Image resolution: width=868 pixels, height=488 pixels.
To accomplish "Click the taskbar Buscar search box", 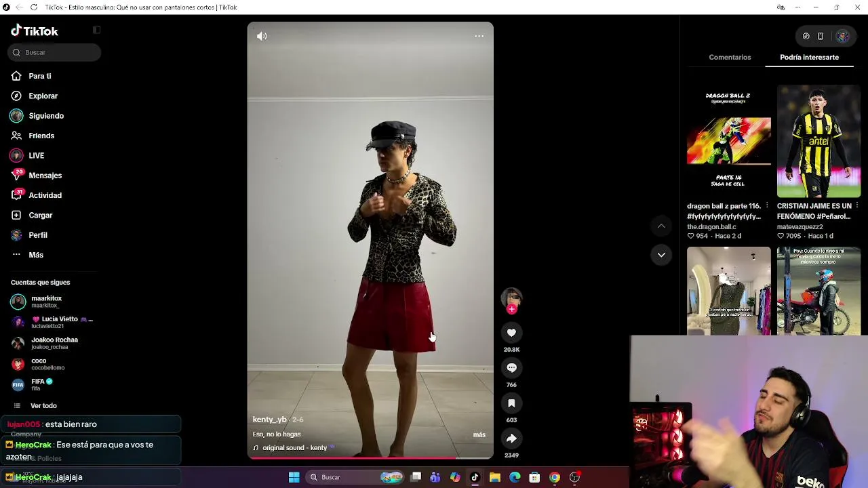I will (x=355, y=477).
